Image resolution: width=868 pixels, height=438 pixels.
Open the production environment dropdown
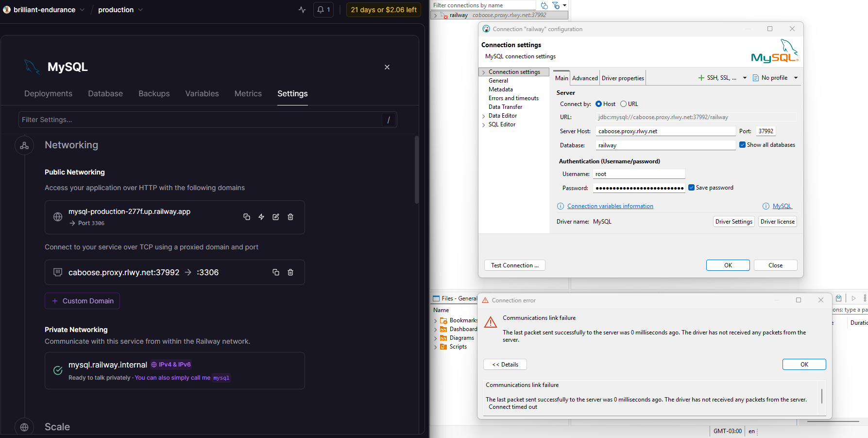coord(120,10)
